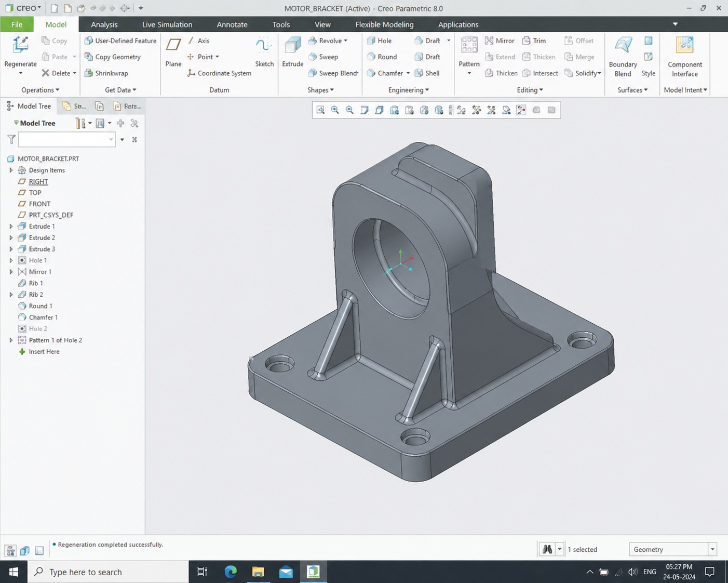Go to the Tools tab
Image resolution: width=728 pixels, height=583 pixels.
(281, 24)
